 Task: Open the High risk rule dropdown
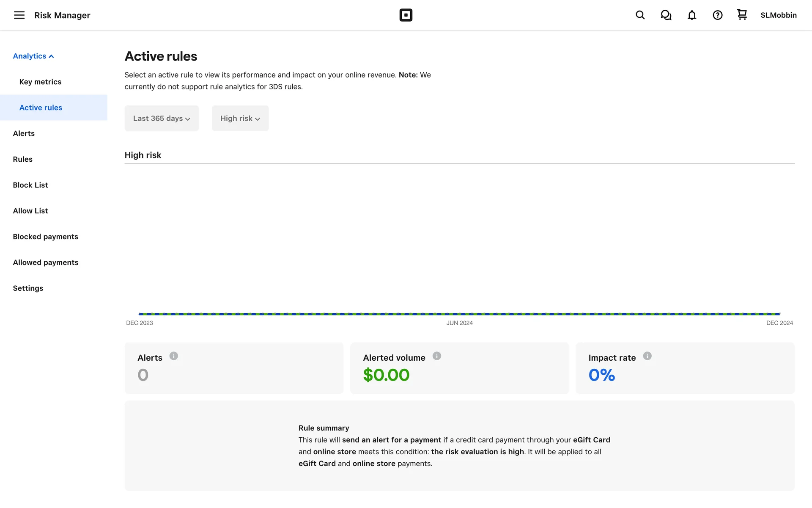(240, 119)
